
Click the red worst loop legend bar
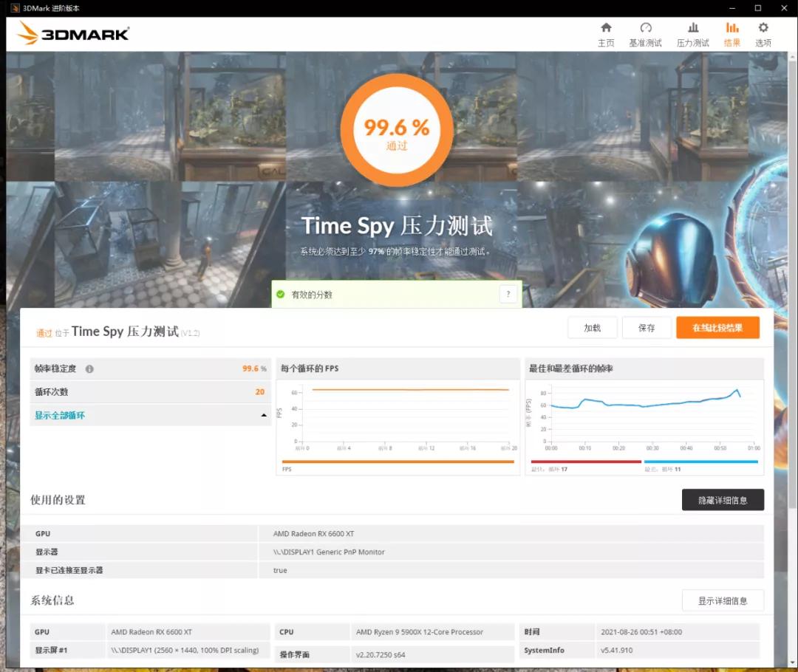586,462
